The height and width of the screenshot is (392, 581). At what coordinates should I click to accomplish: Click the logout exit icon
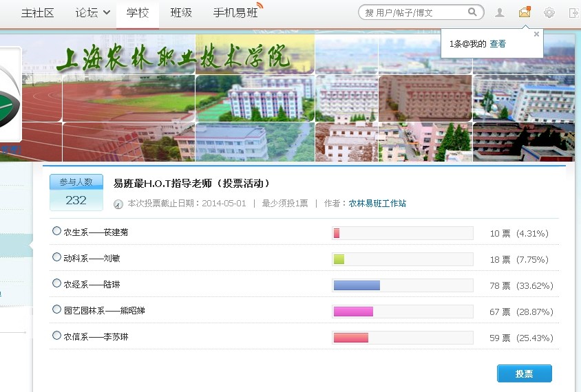pyautogui.click(x=573, y=12)
